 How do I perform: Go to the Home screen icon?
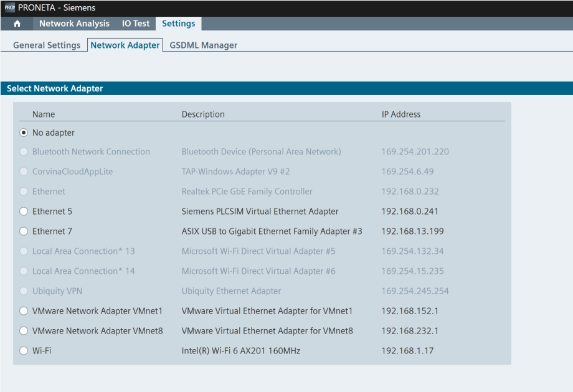pyautogui.click(x=17, y=24)
